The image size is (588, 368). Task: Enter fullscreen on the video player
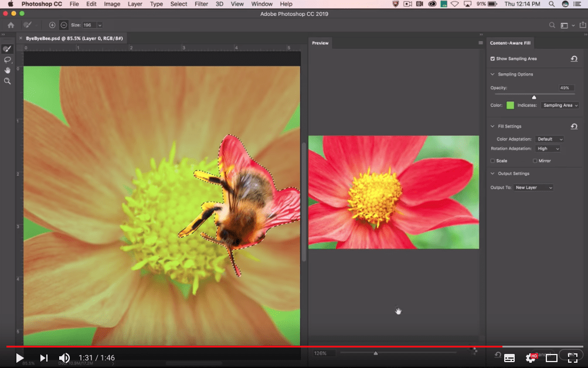[572, 357]
